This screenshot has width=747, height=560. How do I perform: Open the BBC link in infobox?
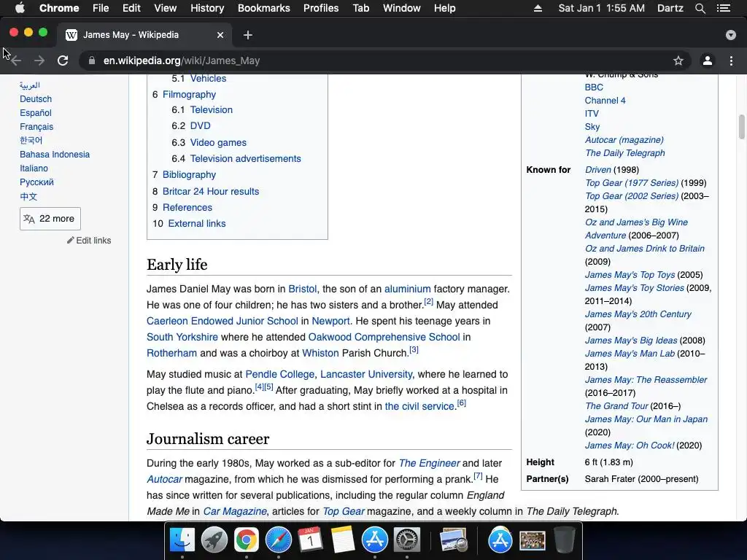tap(594, 87)
